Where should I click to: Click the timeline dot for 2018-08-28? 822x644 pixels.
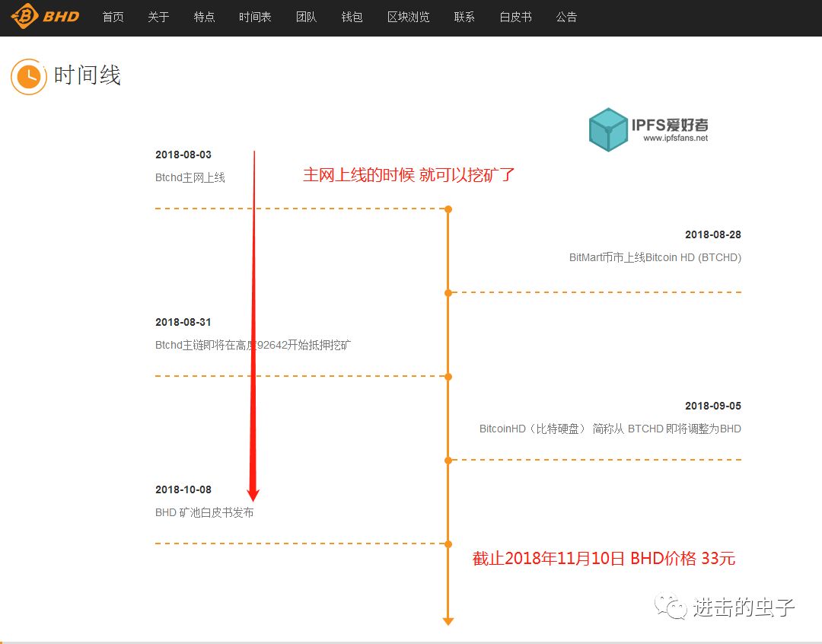tap(448, 292)
